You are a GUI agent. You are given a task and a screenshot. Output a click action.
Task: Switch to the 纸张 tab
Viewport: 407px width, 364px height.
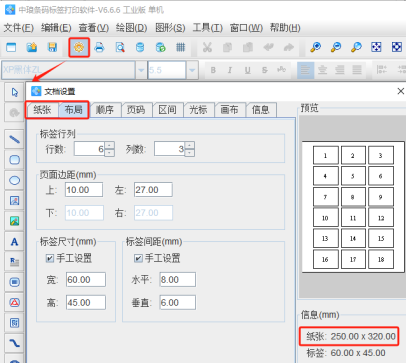pyautogui.click(x=42, y=110)
